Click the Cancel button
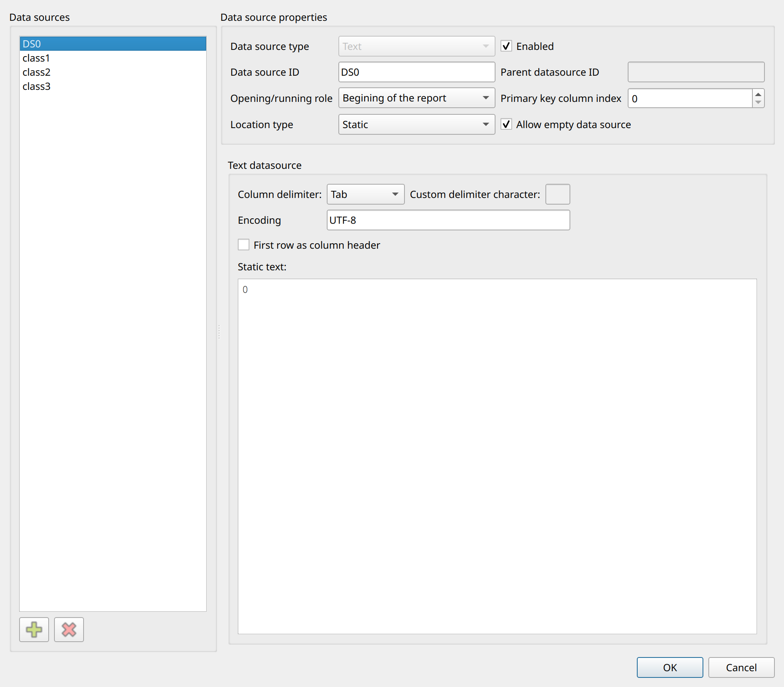The width and height of the screenshot is (784, 687). (741, 667)
